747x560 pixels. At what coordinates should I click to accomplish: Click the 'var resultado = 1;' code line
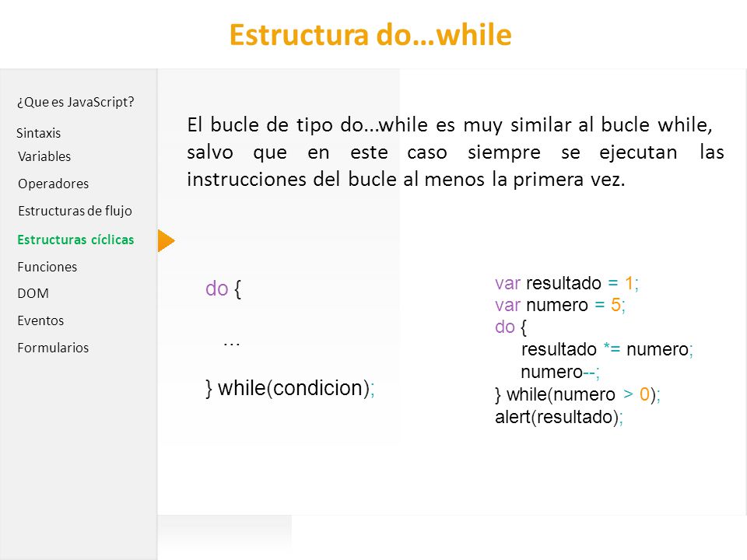(566, 283)
